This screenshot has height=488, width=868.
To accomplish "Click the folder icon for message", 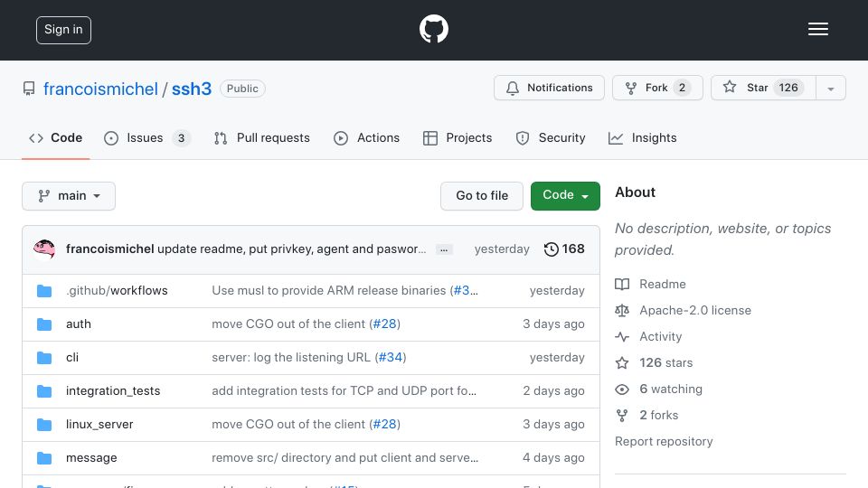I will click(44, 458).
